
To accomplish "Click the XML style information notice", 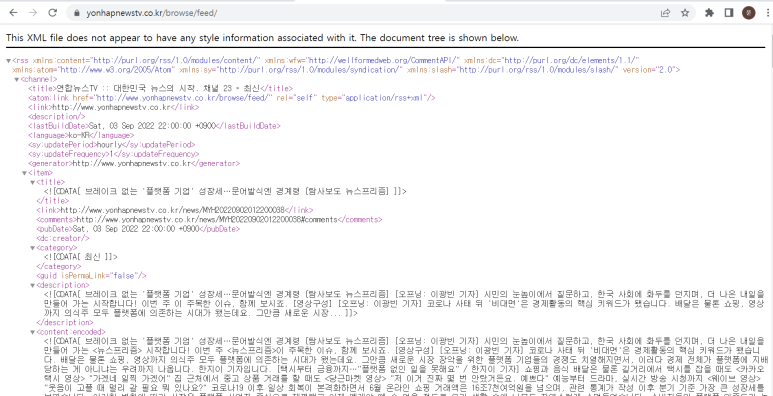I will point(262,38).
